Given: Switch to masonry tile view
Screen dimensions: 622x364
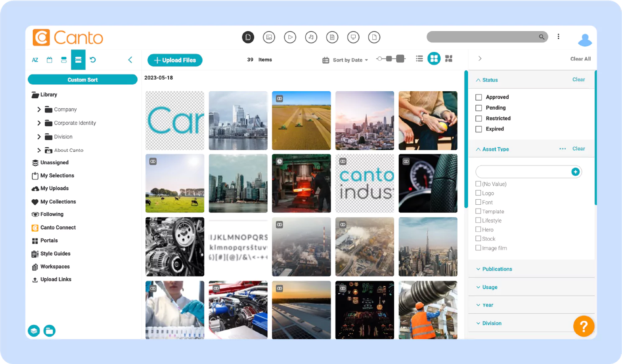Looking at the screenshot, I should coord(449,59).
